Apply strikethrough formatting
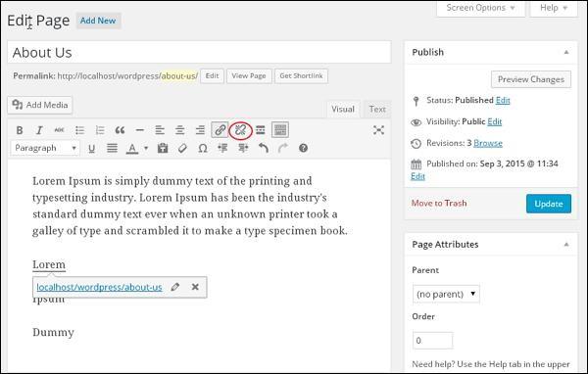 (59, 130)
